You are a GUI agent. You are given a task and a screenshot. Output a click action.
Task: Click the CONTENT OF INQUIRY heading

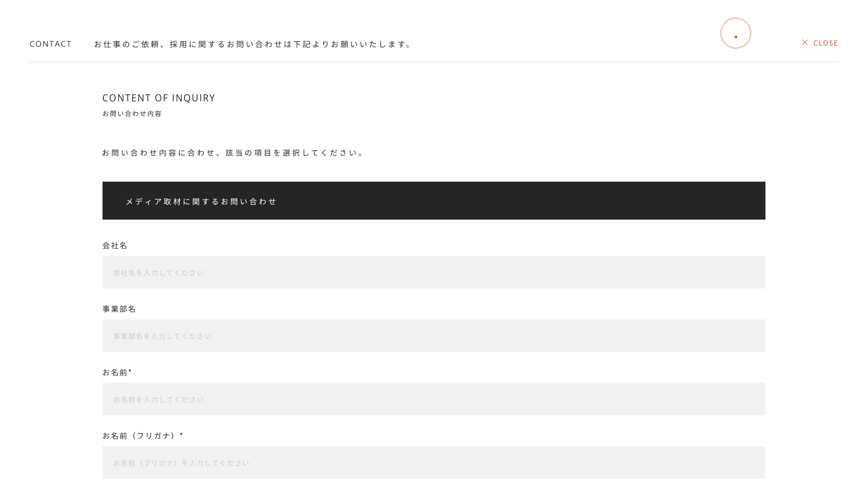pos(159,98)
